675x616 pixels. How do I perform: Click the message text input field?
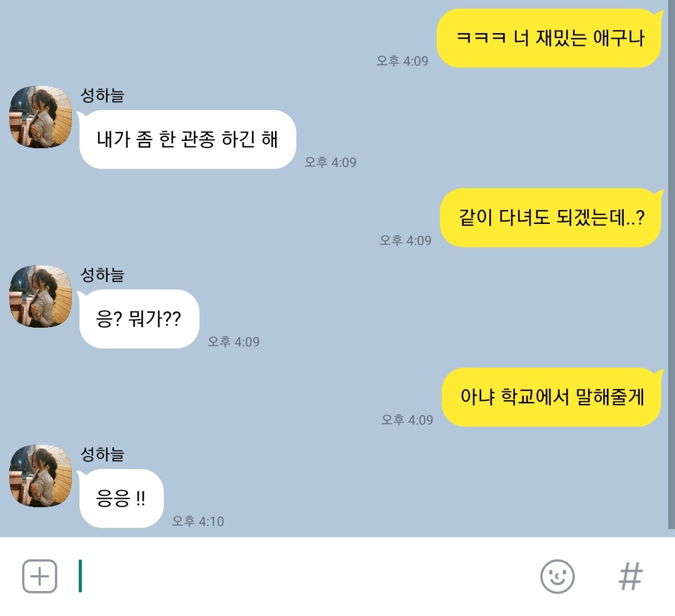tap(301, 577)
